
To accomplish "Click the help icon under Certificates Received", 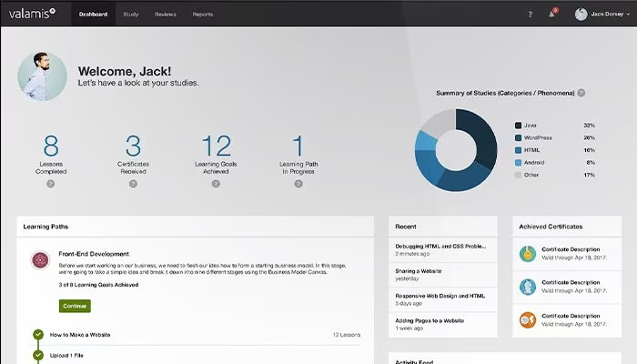I will [x=133, y=184].
